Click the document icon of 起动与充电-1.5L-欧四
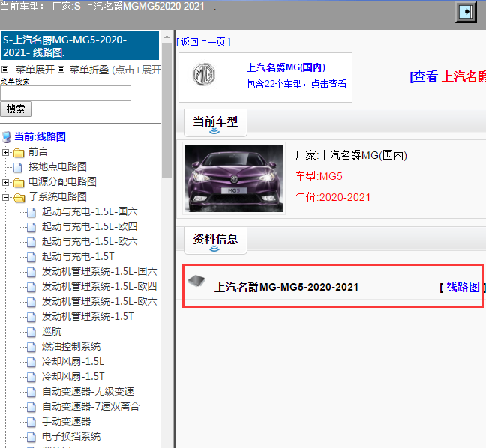This screenshot has height=448, width=486. pyautogui.click(x=31, y=227)
